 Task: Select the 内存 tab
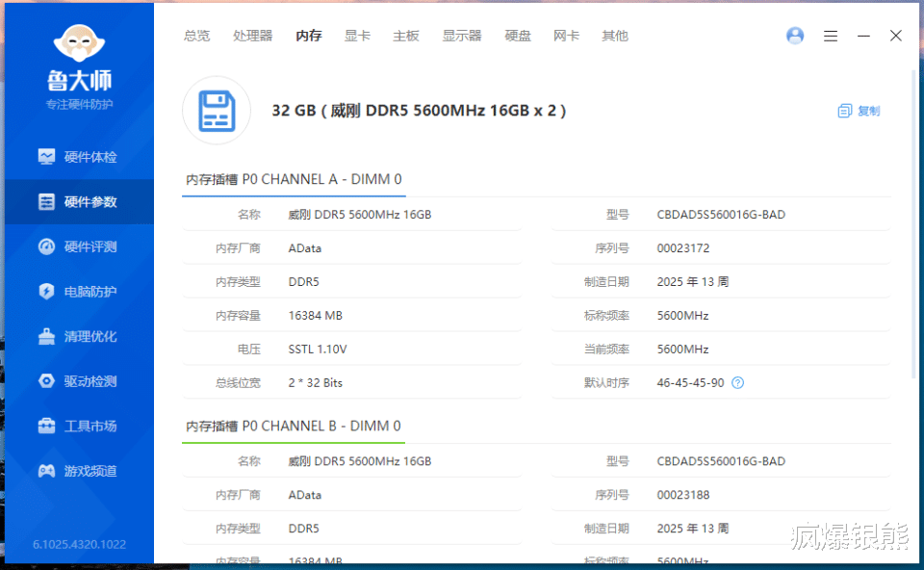pos(309,36)
